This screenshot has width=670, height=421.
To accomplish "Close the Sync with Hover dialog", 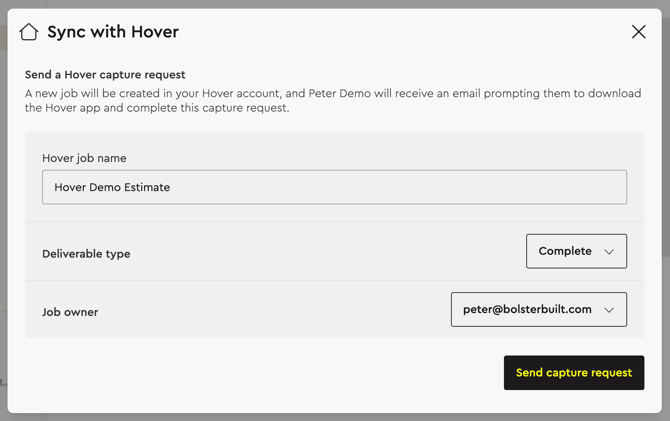I will [638, 32].
